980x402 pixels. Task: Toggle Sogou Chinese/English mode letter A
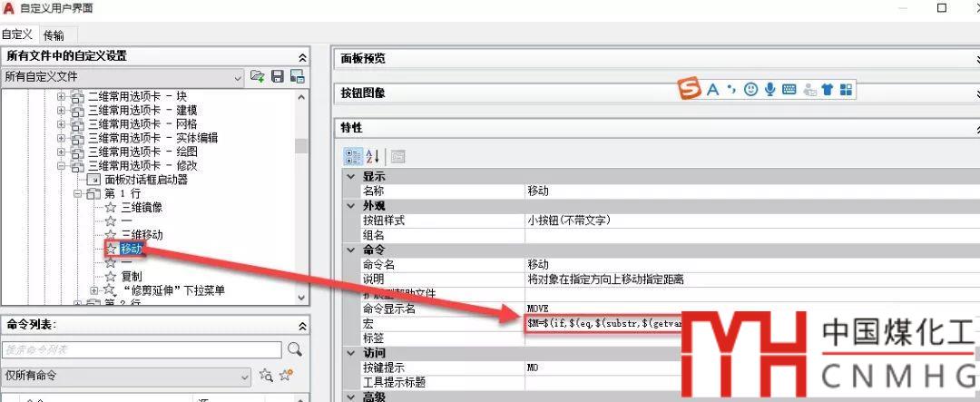(x=712, y=89)
